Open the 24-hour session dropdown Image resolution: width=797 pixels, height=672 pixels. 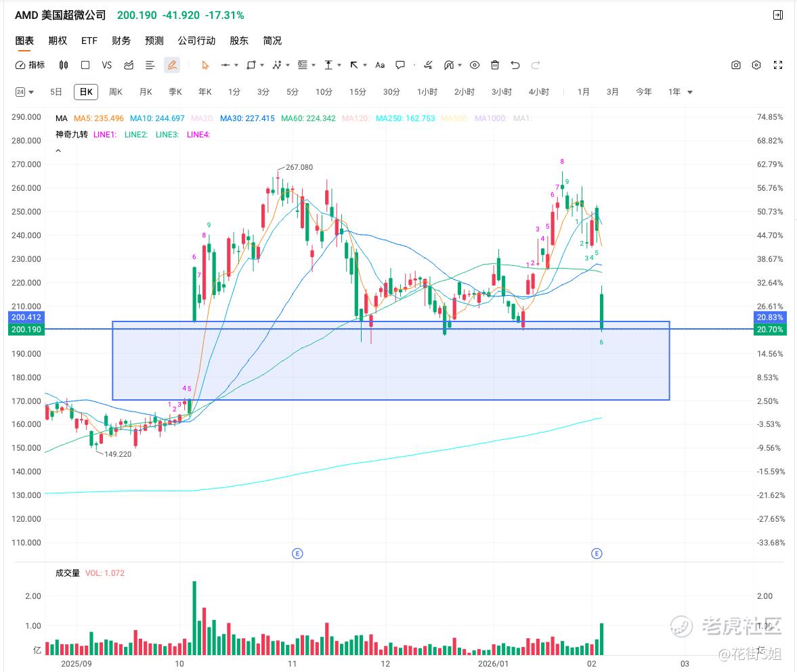(24, 92)
